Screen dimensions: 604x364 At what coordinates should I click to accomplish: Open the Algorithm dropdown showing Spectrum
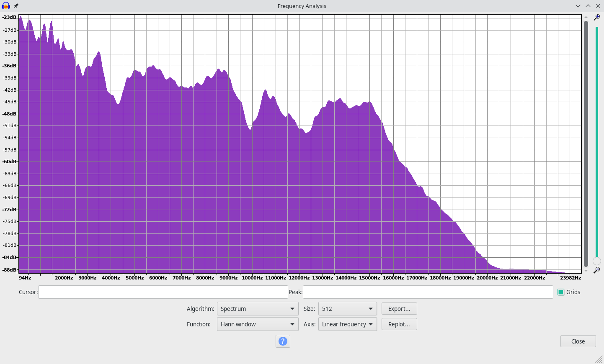tap(258, 309)
